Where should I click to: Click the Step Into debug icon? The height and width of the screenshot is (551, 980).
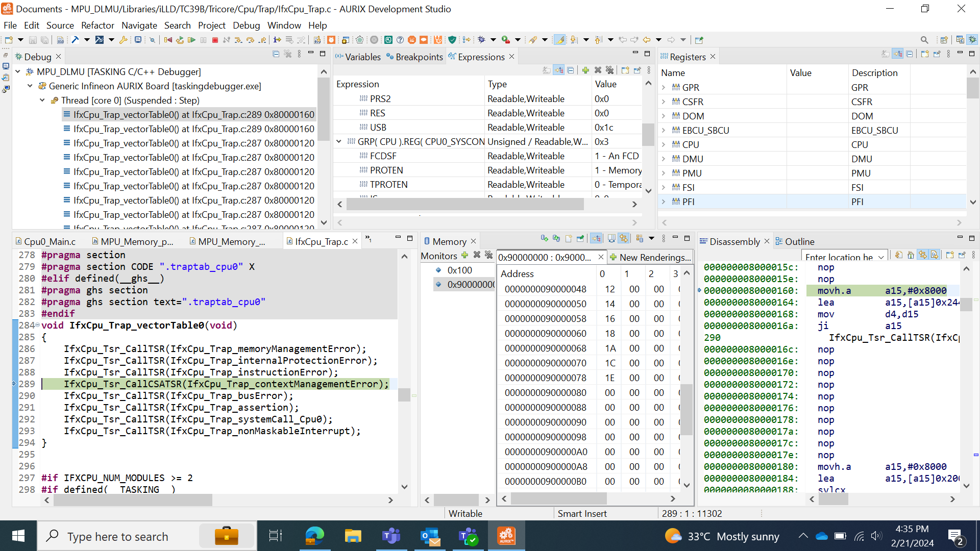238,39
